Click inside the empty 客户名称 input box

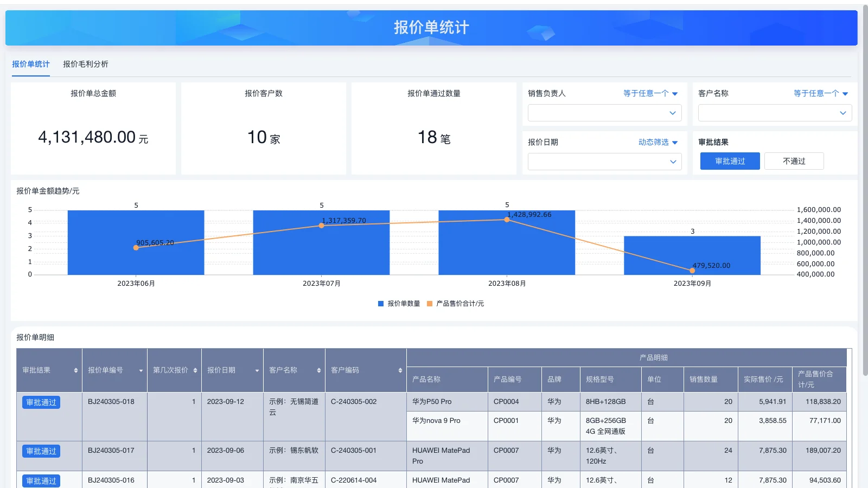(x=774, y=113)
